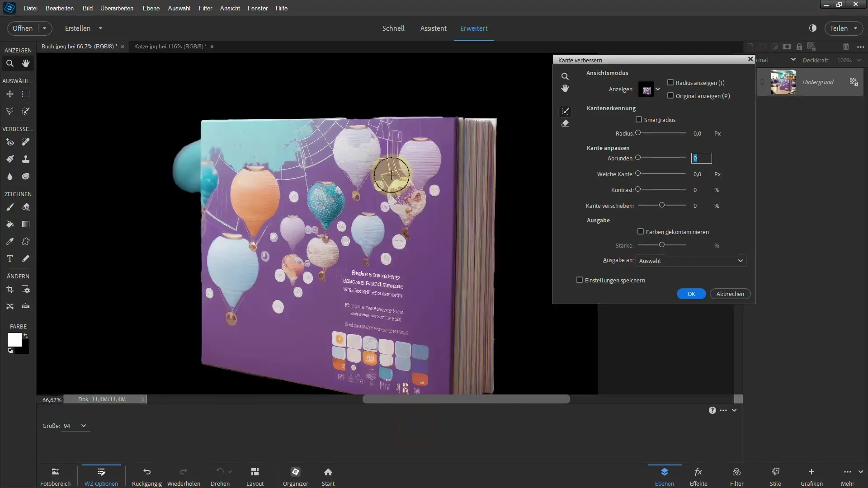This screenshot has width=868, height=488.
Task: Select the Straighten tool
Action: (26, 306)
